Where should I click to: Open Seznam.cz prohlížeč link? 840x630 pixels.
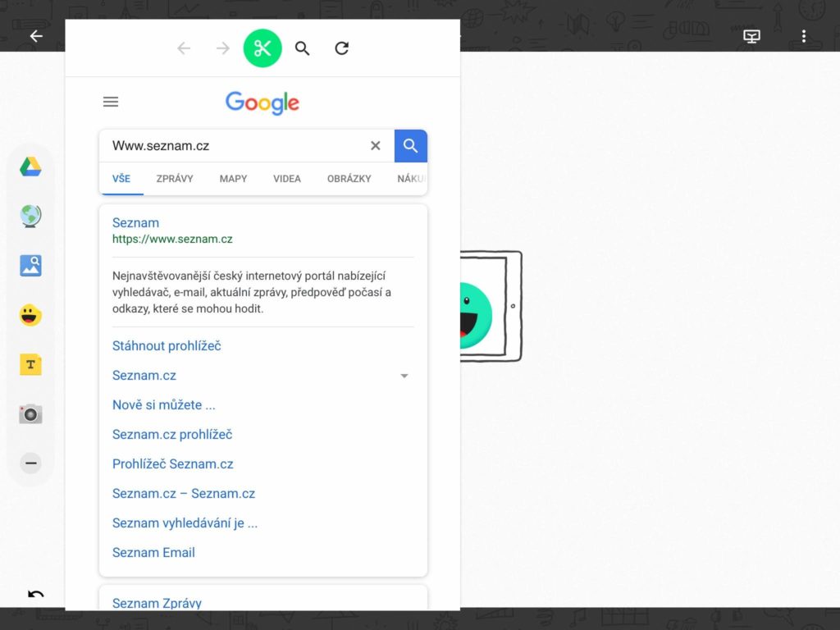(x=172, y=435)
